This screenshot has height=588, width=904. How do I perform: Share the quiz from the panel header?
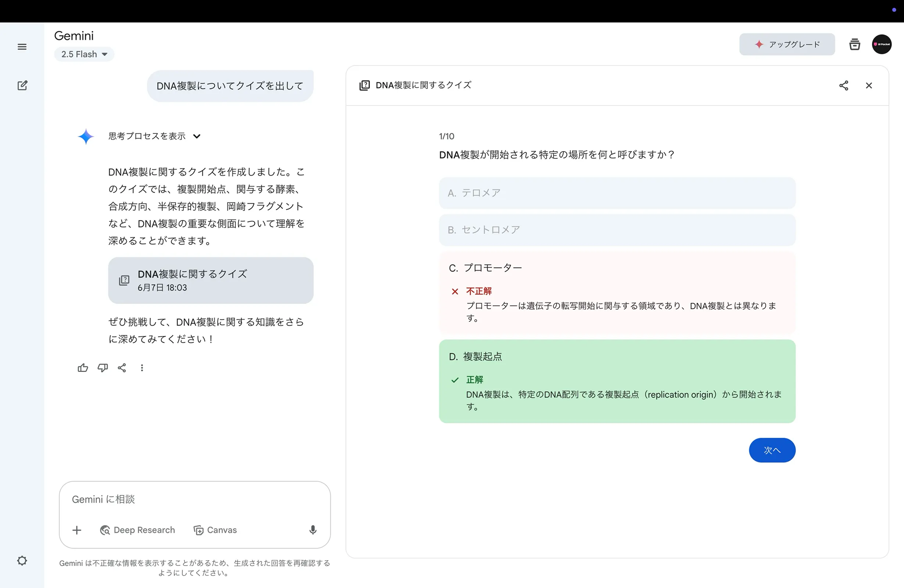[x=844, y=86]
